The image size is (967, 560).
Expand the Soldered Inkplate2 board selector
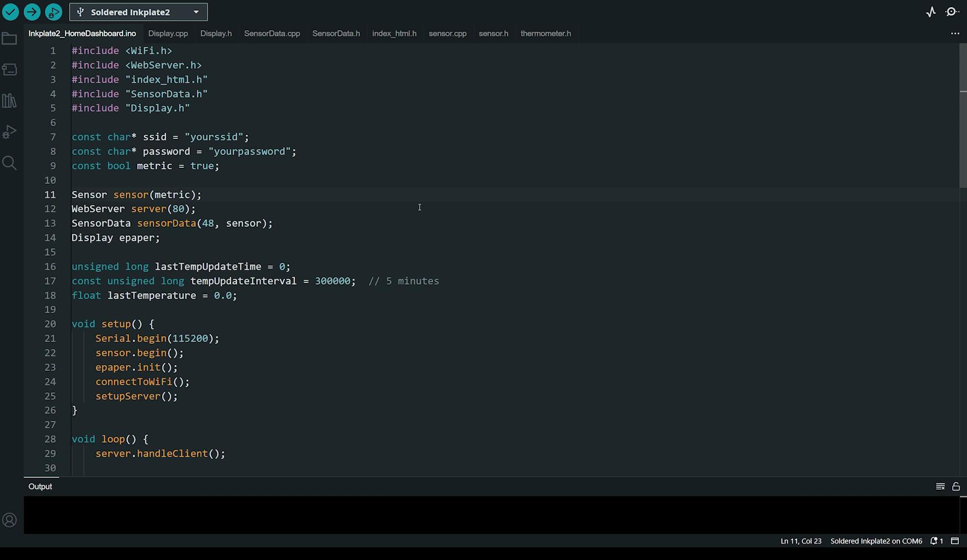point(138,12)
